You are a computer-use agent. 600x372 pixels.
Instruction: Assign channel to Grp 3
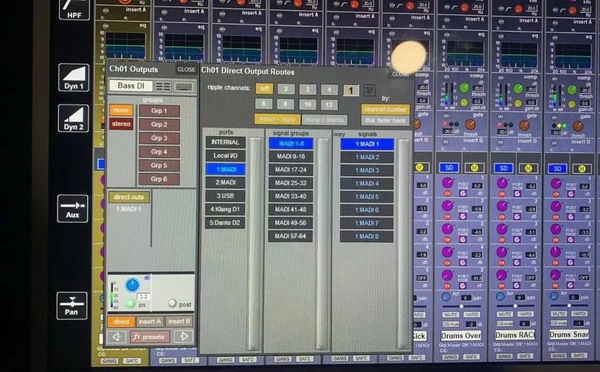pyautogui.click(x=159, y=138)
